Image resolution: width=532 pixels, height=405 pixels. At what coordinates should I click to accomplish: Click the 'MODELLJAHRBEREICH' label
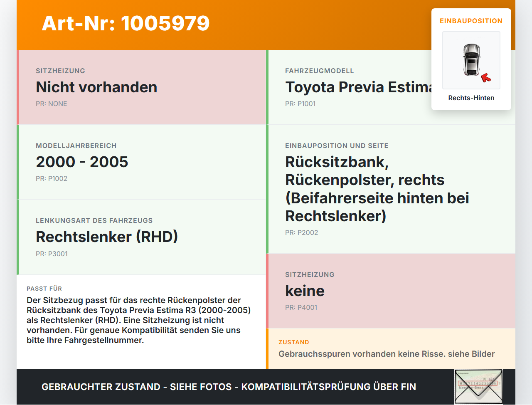point(76,146)
